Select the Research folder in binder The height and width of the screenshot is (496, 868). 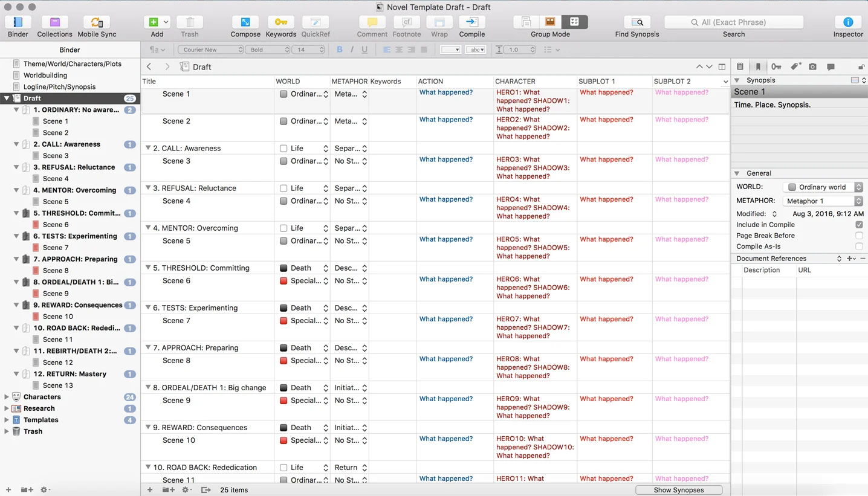39,408
